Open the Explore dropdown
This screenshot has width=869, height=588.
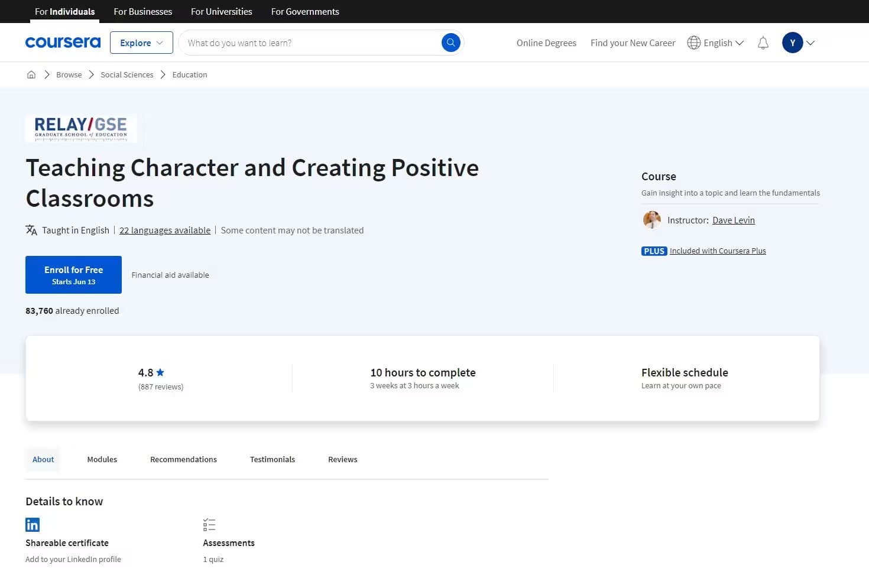tap(141, 43)
